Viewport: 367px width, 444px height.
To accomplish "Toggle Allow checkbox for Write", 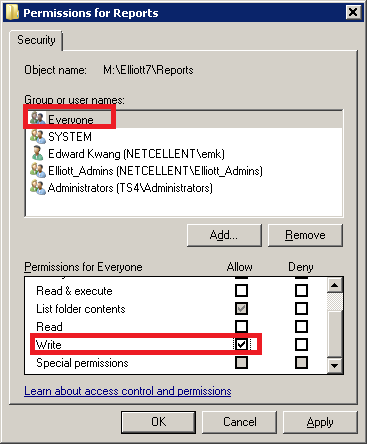I will click(241, 344).
